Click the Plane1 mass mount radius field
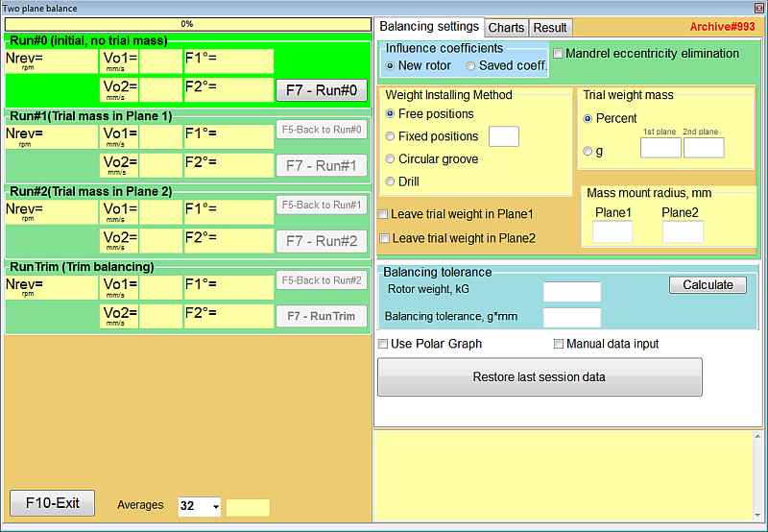The image size is (768, 532). click(x=612, y=231)
